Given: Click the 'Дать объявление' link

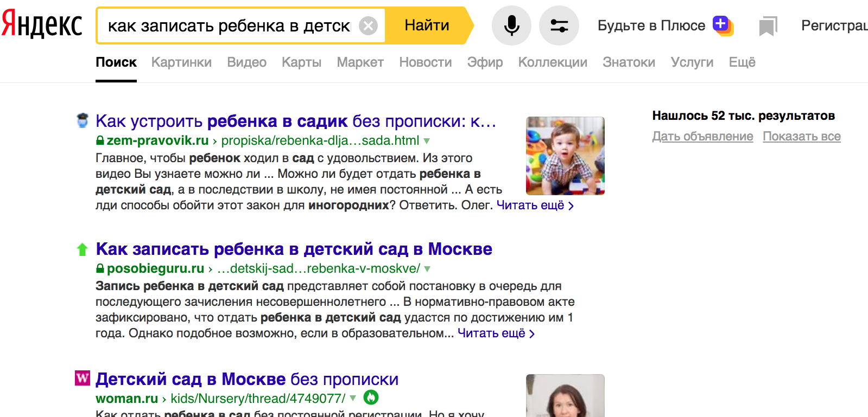Looking at the screenshot, I should 702,137.
